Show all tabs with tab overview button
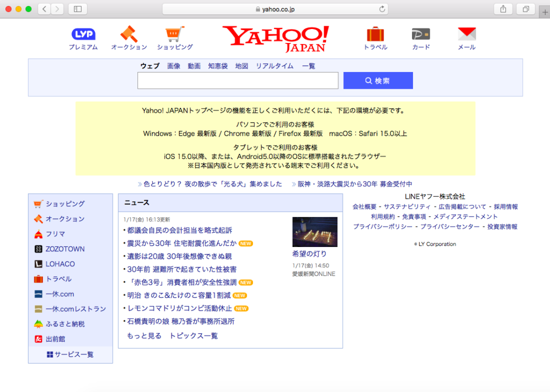 pos(526,9)
